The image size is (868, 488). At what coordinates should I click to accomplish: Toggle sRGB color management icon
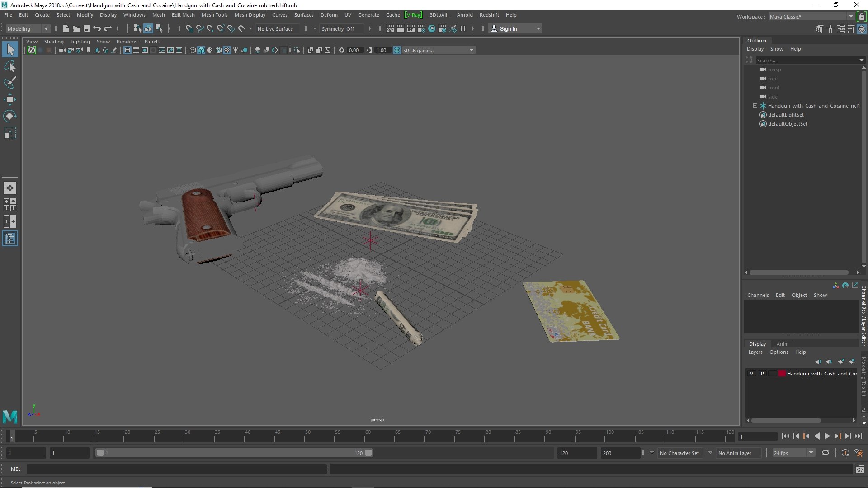click(397, 50)
